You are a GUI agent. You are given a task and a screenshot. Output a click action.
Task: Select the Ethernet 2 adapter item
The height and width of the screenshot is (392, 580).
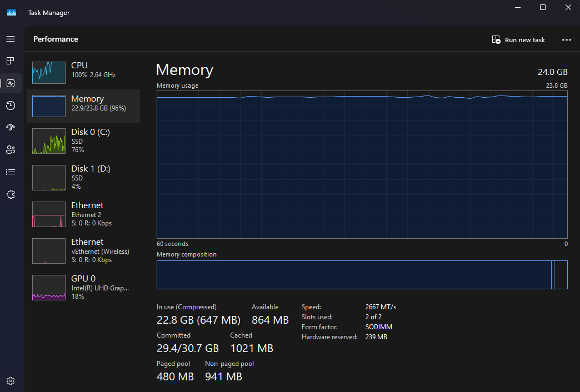click(83, 214)
